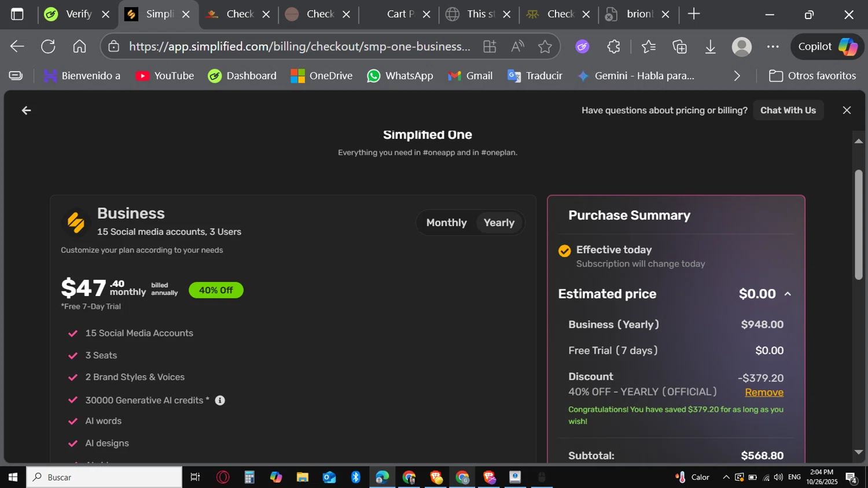
Task: View site information lock icon
Action: click(114, 47)
